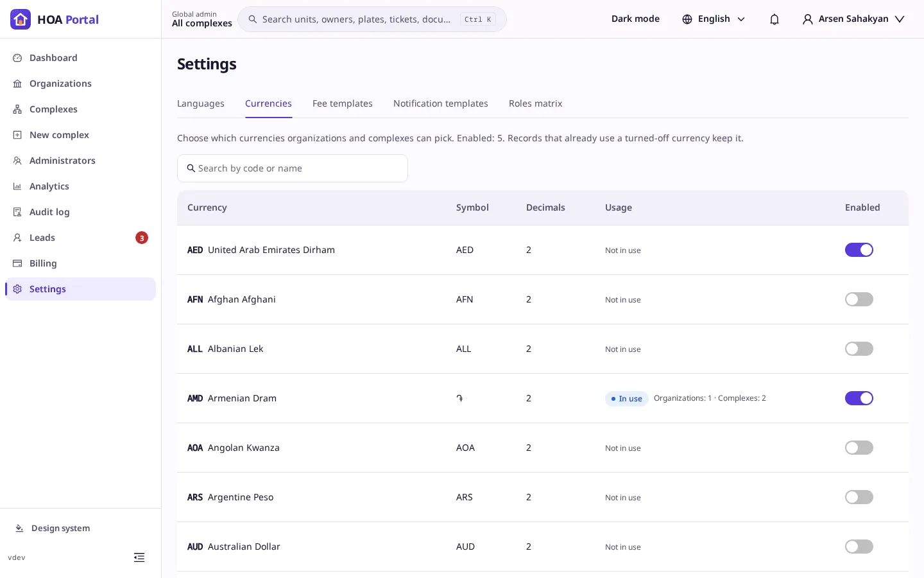This screenshot has height=578, width=924.
Task: Open the Leads red count badge
Action: coord(142,238)
